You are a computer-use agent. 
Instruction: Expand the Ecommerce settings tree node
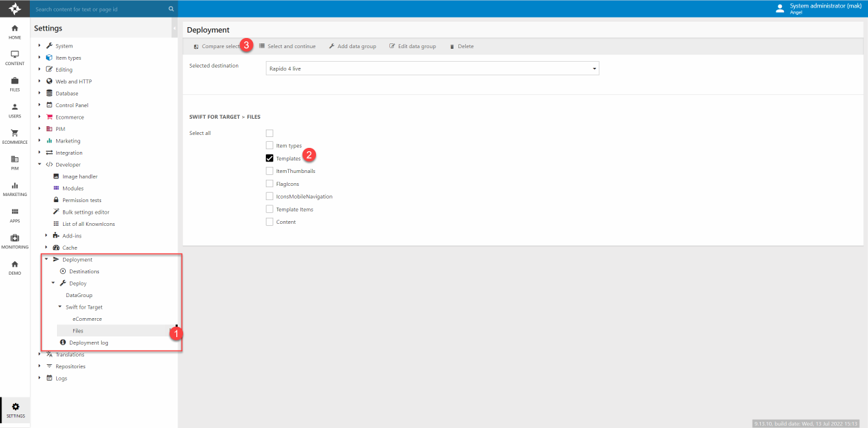(x=40, y=117)
